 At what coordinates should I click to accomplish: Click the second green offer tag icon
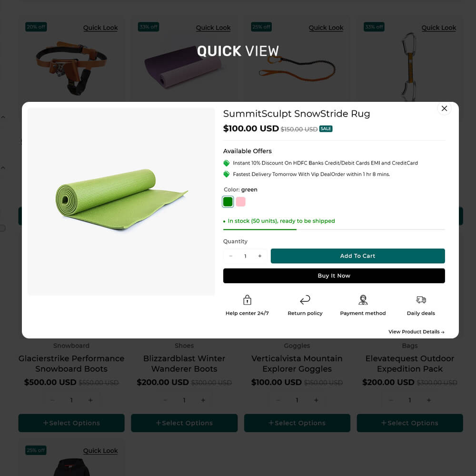tap(227, 174)
